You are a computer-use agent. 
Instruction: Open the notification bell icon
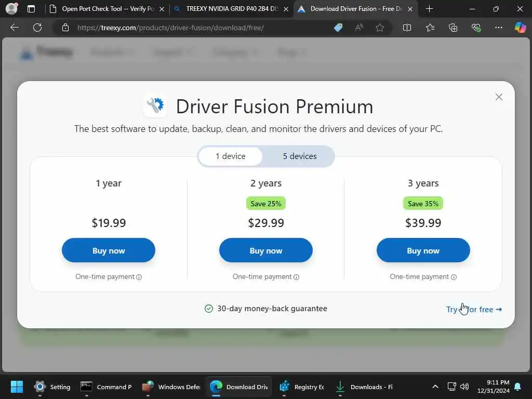coord(518,387)
